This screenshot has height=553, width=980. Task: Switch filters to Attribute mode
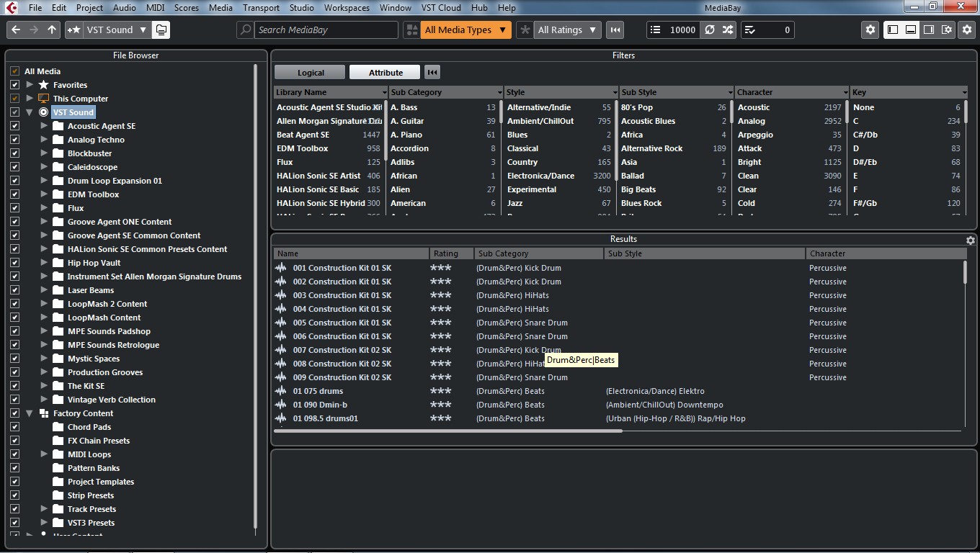pos(386,72)
